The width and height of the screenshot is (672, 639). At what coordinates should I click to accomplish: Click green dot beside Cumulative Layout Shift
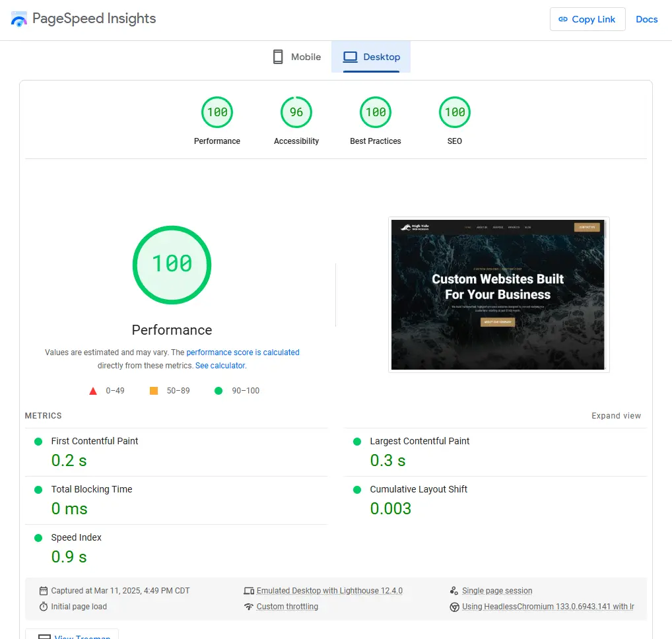[357, 489]
